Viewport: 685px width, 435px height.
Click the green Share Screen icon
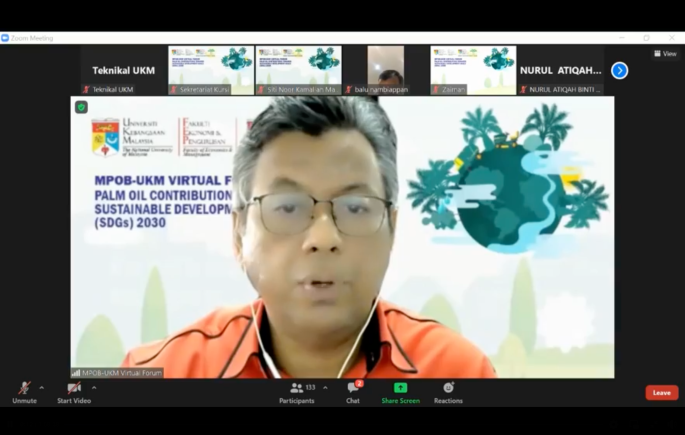[x=400, y=388]
